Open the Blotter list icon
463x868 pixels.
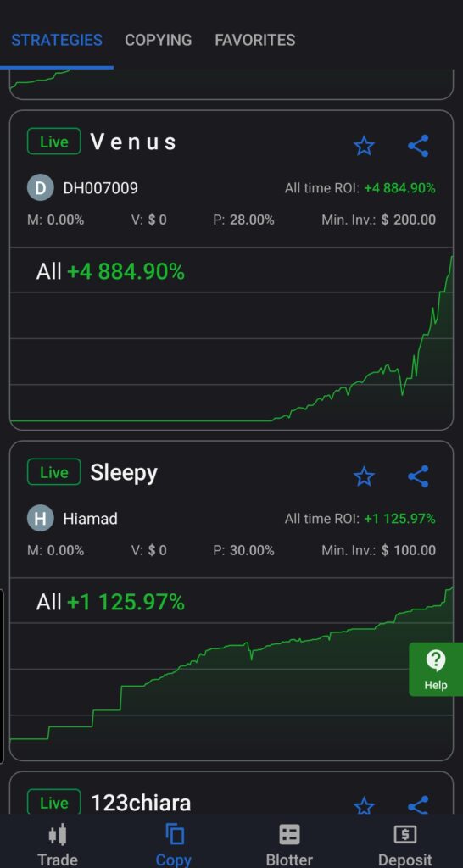[x=289, y=834]
